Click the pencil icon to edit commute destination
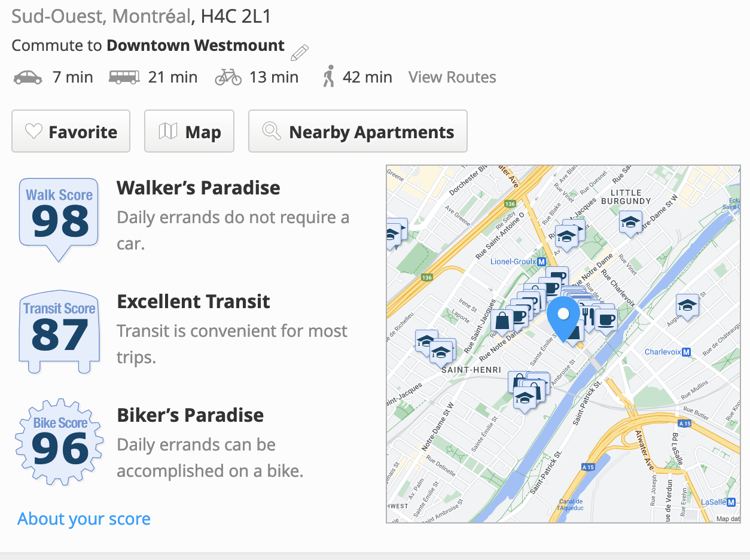Image resolution: width=750 pixels, height=560 pixels. tap(299, 53)
